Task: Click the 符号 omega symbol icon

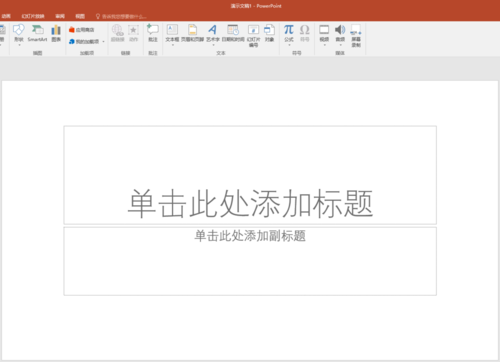Action: click(305, 33)
